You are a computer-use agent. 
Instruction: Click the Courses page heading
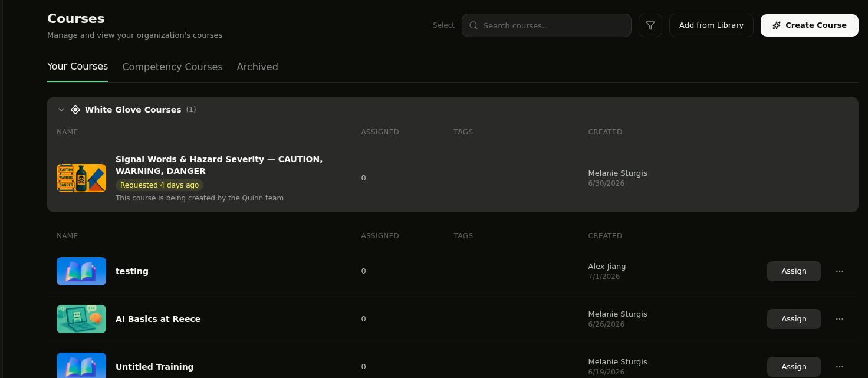pos(76,18)
